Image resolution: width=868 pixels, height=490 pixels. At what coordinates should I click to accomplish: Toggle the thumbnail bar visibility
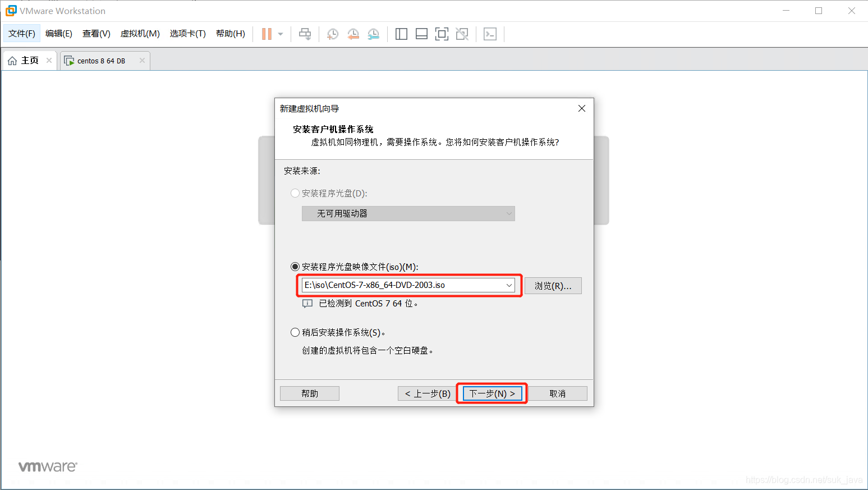(x=421, y=34)
